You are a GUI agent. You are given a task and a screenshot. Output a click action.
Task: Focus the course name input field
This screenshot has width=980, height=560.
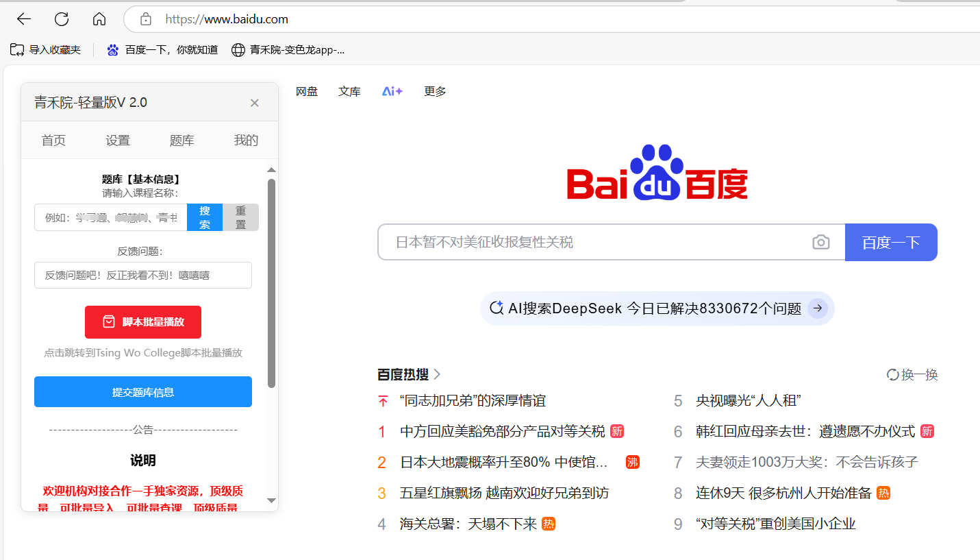pos(111,217)
